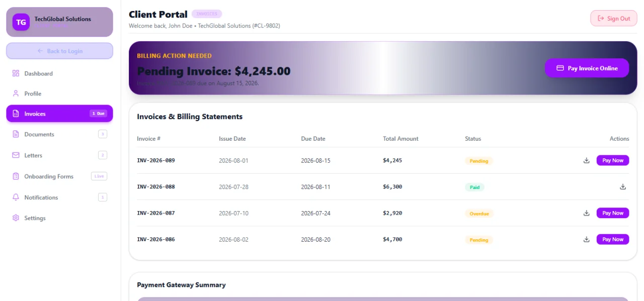Click the Due Date column header

click(x=313, y=139)
